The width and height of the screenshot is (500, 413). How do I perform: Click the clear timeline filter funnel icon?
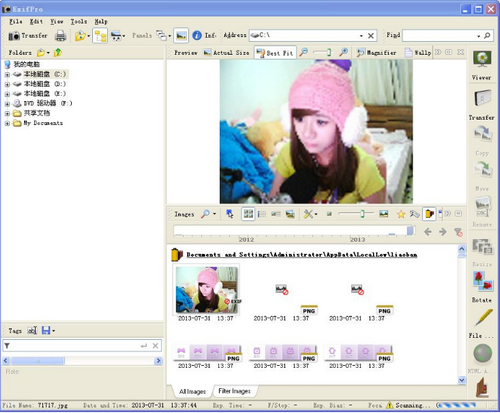click(x=458, y=232)
